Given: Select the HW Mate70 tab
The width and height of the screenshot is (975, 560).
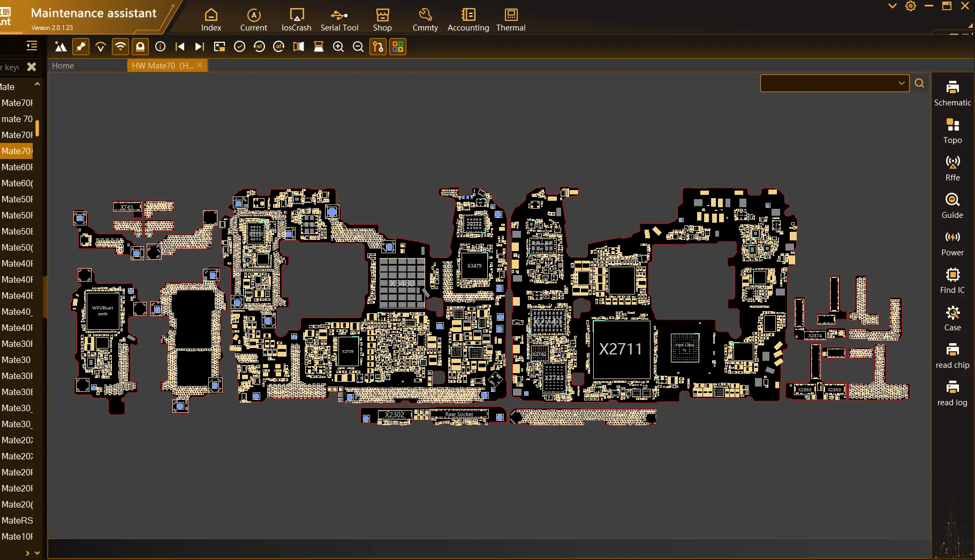Looking at the screenshot, I should [x=162, y=66].
